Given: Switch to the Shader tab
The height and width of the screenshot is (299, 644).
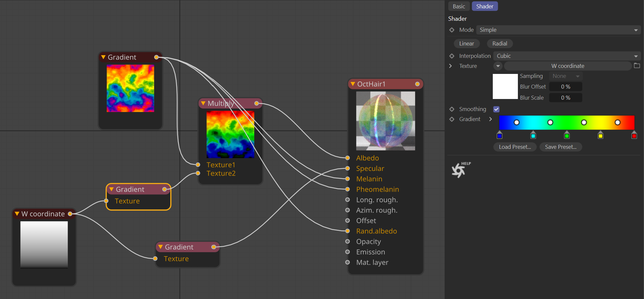Looking at the screenshot, I should tap(484, 6).
